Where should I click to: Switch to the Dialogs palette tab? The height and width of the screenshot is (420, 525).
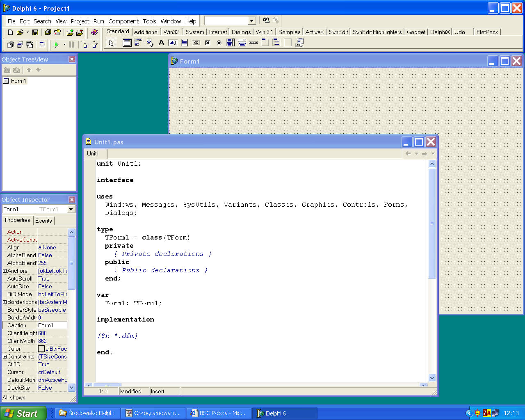coord(241,32)
